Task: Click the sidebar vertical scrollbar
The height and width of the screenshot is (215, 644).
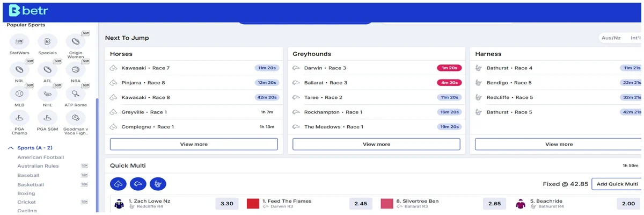Action: tap(97, 156)
